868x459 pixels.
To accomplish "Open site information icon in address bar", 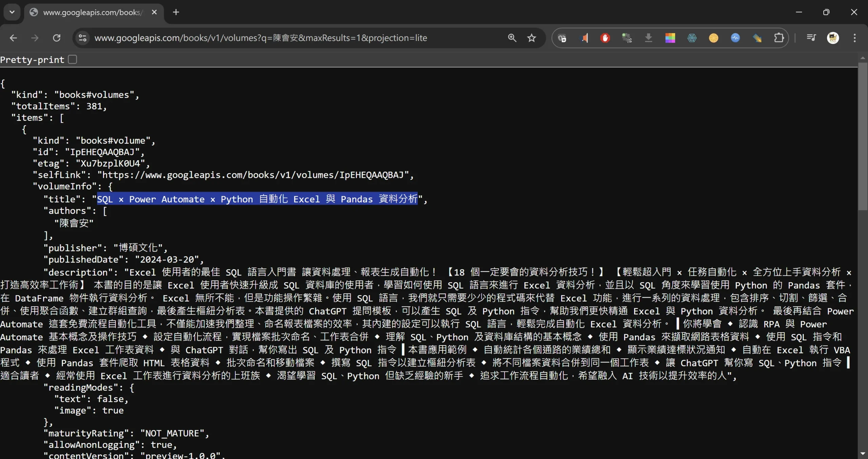I will 82,38.
